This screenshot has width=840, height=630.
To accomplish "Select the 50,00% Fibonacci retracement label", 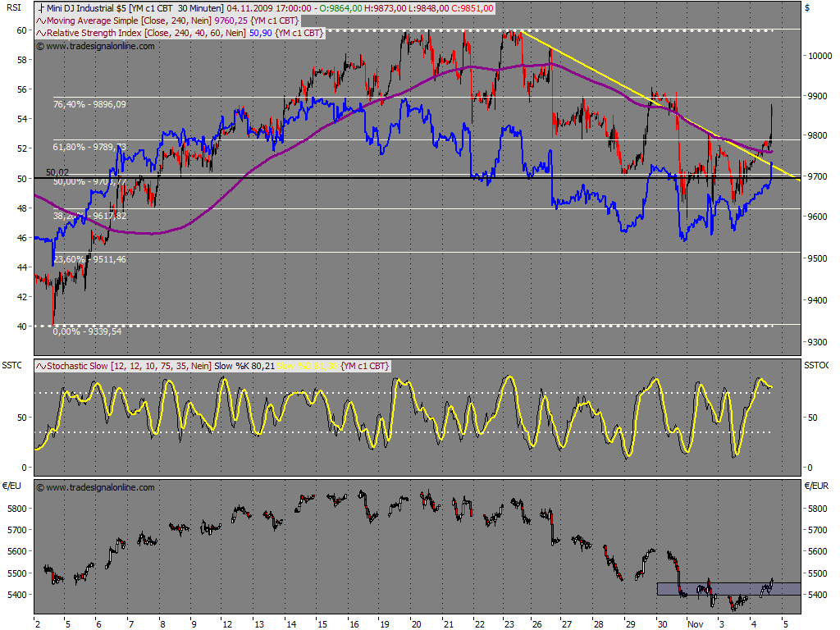I will [89, 182].
